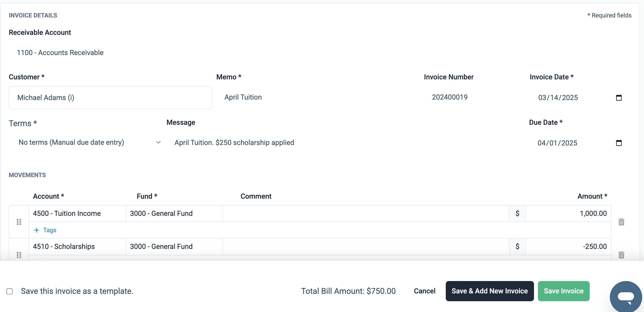Click the INVOICE DETAILS heading
This screenshot has width=644, height=312.
(33, 15)
